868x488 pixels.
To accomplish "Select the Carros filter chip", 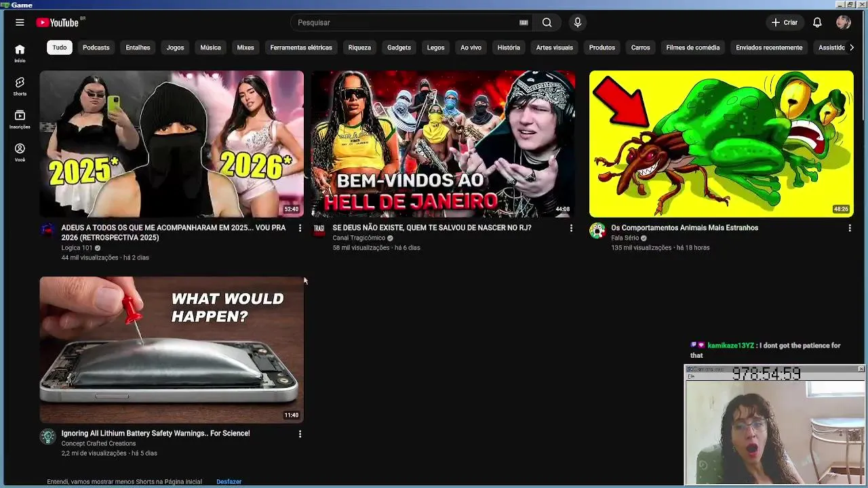I will click(640, 47).
